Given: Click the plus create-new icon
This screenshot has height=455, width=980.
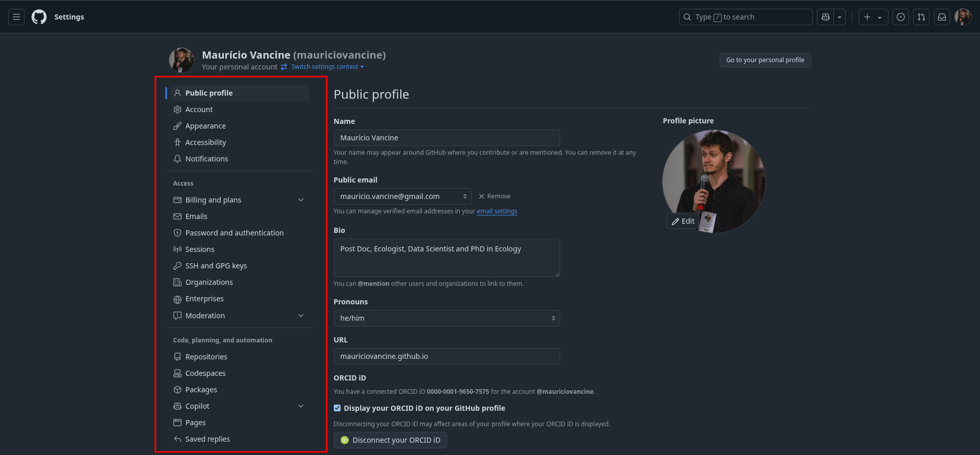Looking at the screenshot, I should point(867,17).
